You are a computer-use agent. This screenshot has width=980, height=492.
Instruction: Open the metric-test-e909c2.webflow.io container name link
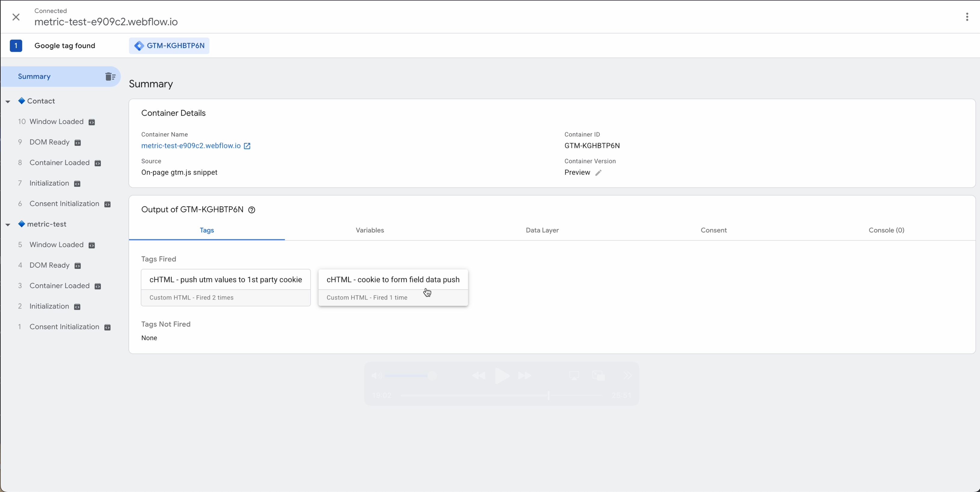pyautogui.click(x=191, y=146)
